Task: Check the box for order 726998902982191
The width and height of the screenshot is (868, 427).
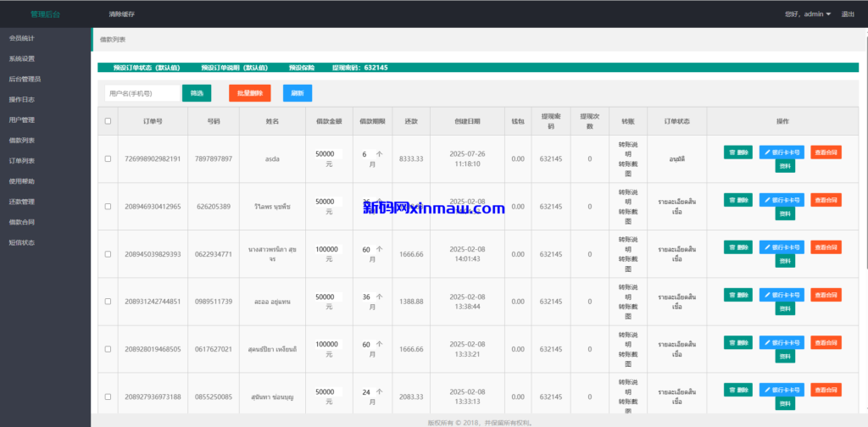Action: tap(108, 158)
